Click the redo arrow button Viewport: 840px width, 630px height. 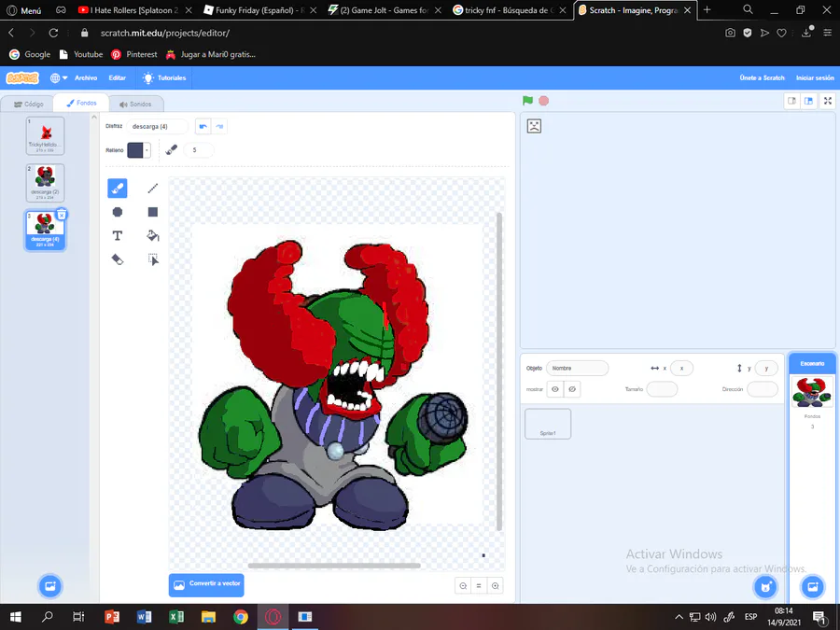click(219, 126)
